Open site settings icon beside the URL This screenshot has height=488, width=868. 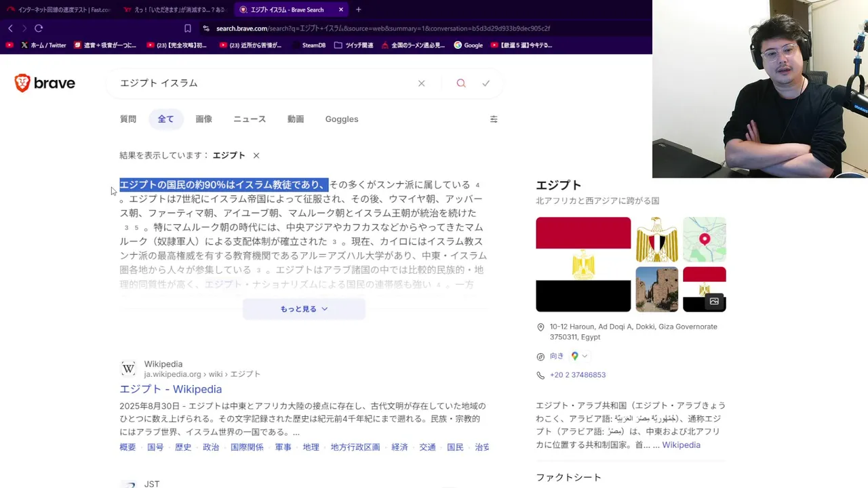click(x=206, y=28)
